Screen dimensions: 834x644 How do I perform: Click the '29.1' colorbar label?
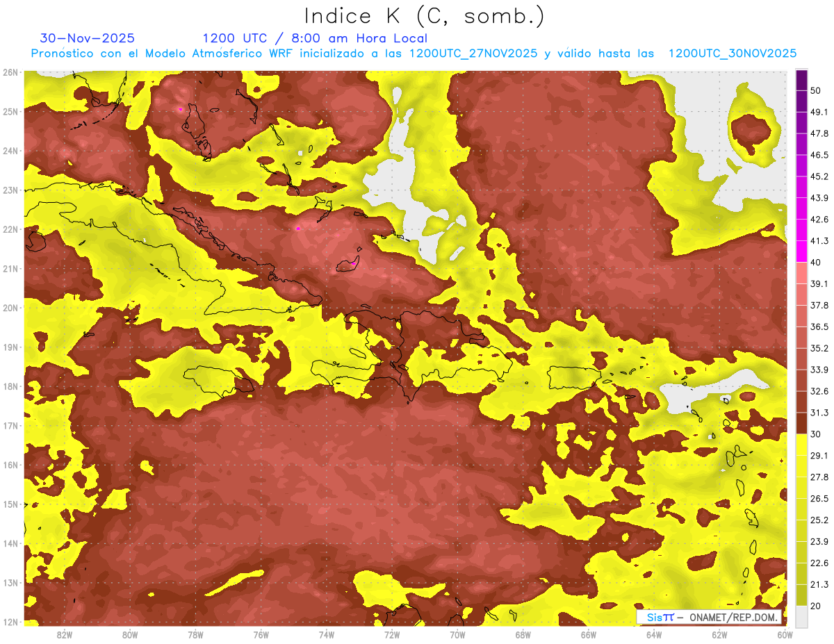pyautogui.click(x=818, y=456)
